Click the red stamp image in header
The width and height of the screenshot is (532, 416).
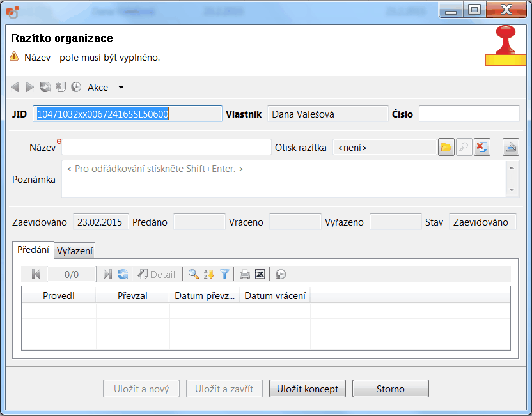506,45
